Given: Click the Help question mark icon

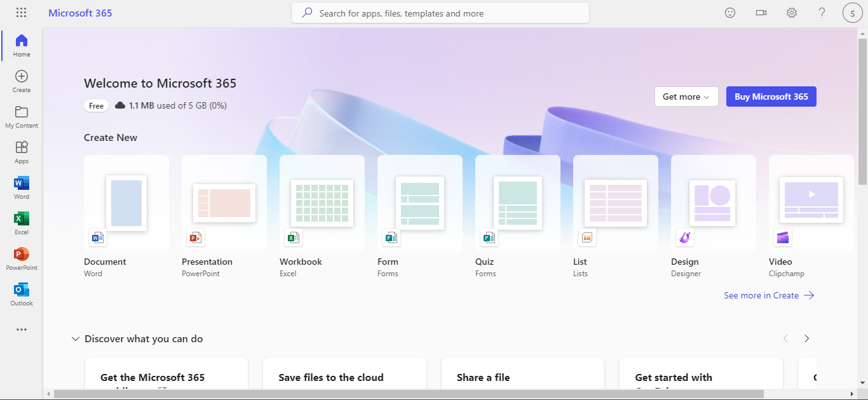Looking at the screenshot, I should coord(822,12).
